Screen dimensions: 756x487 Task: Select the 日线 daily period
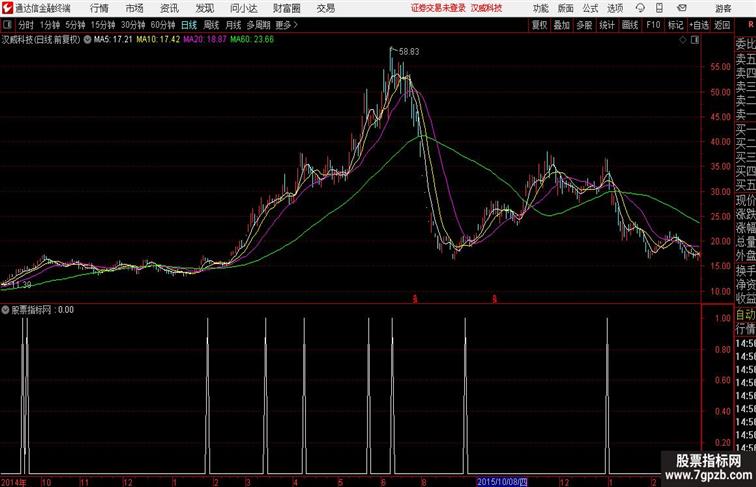point(189,25)
